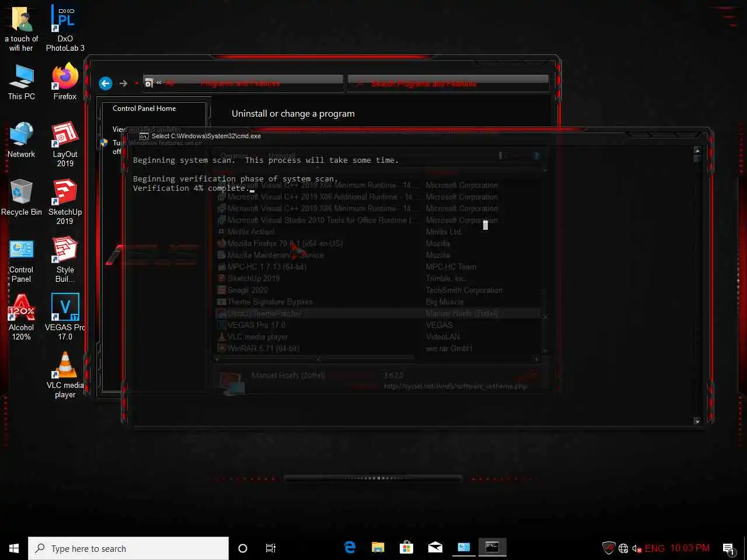Open network status globe in system tray
The height and width of the screenshot is (560, 747).
click(x=623, y=548)
